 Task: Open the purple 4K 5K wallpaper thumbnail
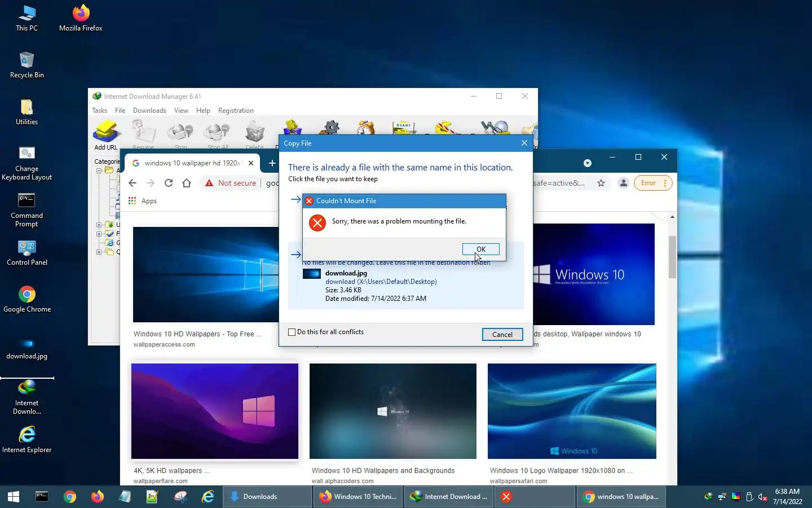click(215, 411)
